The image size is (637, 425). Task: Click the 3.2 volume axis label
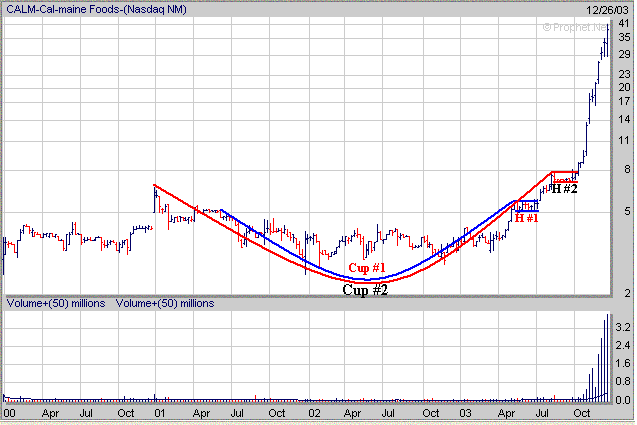coord(623,327)
